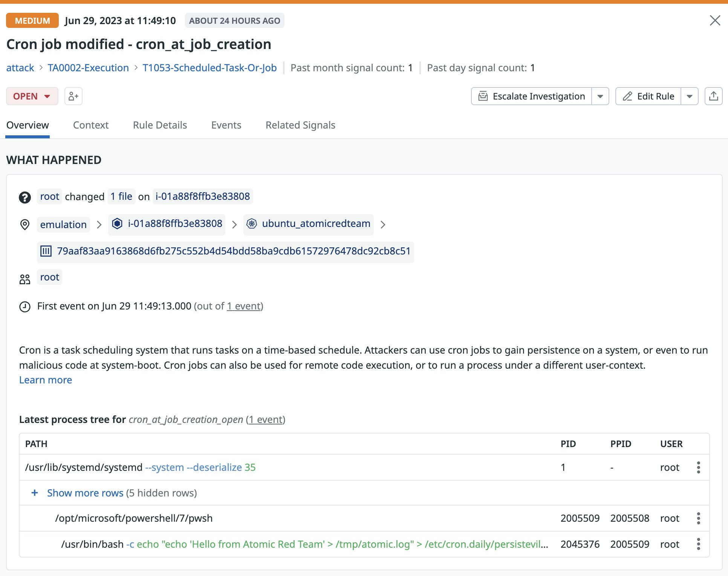Click Escalate Investigation button
This screenshot has width=728, height=576.
(531, 96)
